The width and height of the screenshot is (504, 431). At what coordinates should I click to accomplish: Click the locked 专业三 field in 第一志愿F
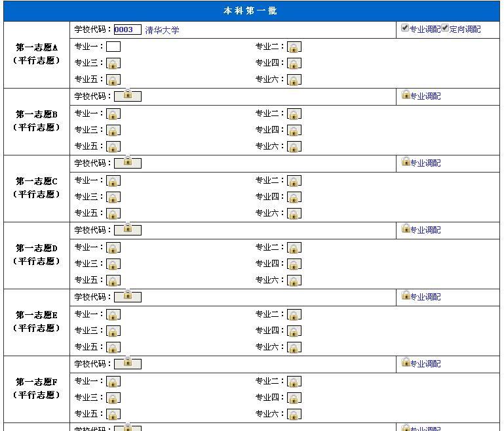point(113,398)
